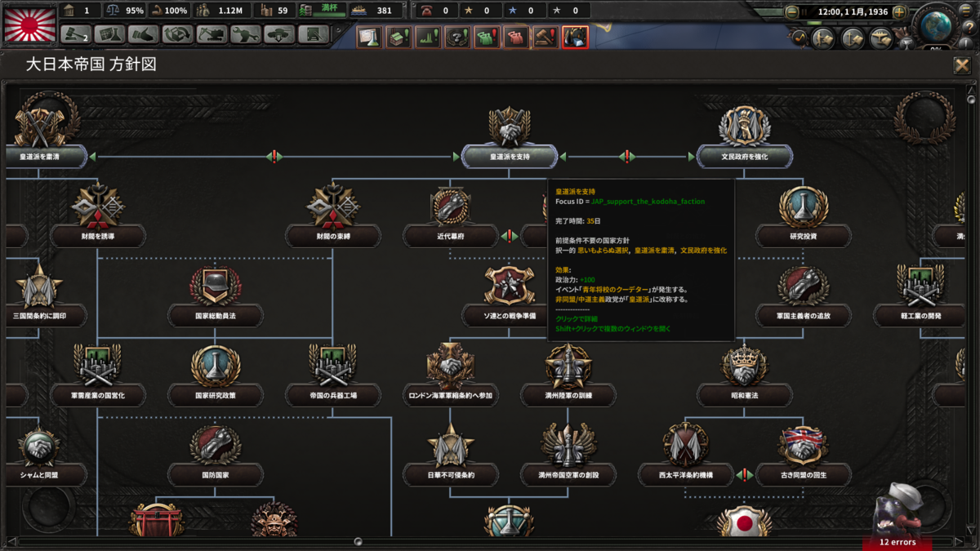Open the Construction crane menu
Screen dimensions: 980x551
(211, 35)
